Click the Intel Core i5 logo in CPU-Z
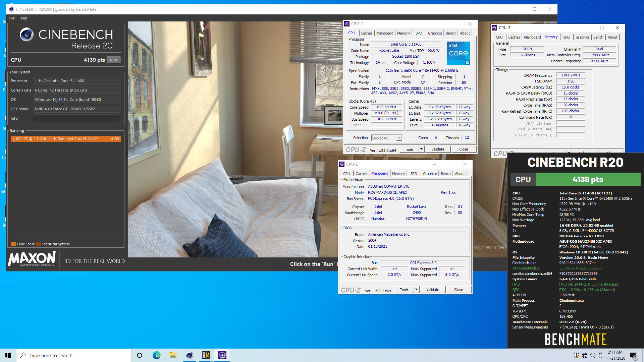Viewport: 644px width, 362px height. pos(458,53)
